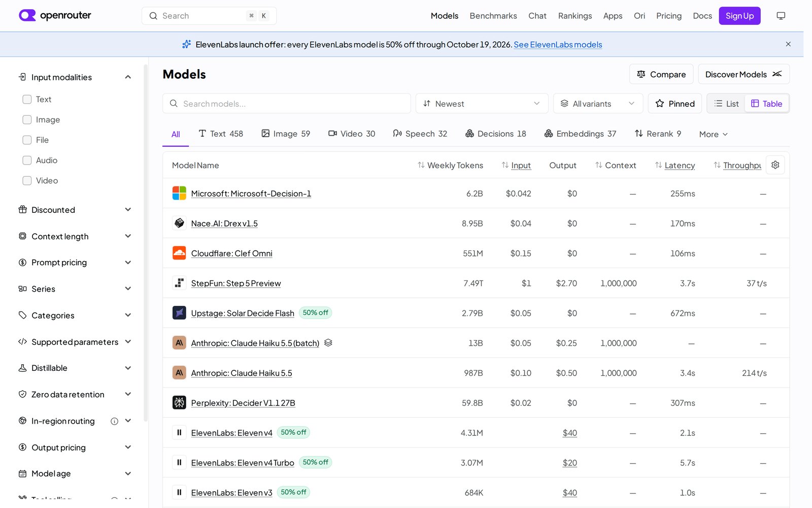
Task: Open the More categories dropdown
Action: [714, 134]
